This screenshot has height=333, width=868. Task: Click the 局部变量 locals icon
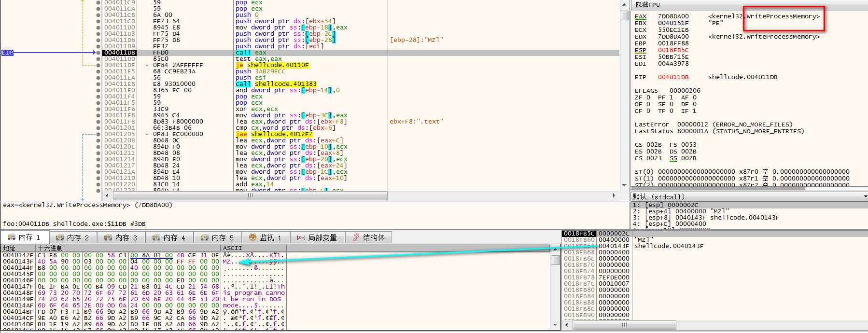301,237
